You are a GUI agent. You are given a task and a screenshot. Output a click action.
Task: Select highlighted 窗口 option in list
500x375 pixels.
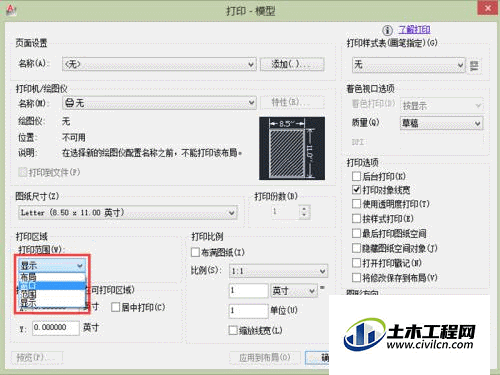pos(52,286)
